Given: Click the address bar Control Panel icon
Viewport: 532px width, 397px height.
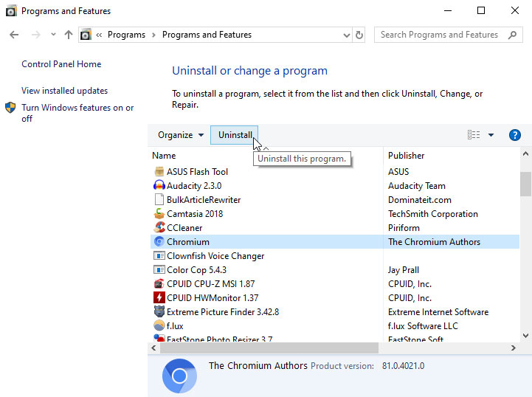Looking at the screenshot, I should (86, 35).
